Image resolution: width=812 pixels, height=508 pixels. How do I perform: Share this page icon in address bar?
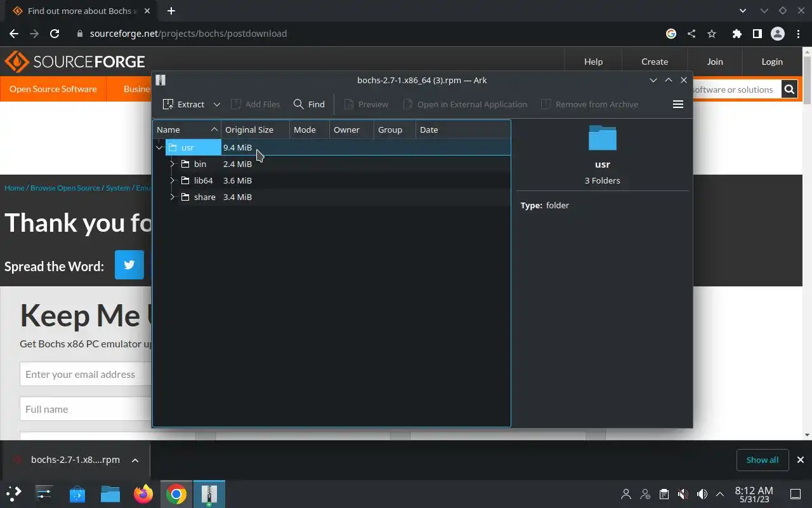[691, 34]
